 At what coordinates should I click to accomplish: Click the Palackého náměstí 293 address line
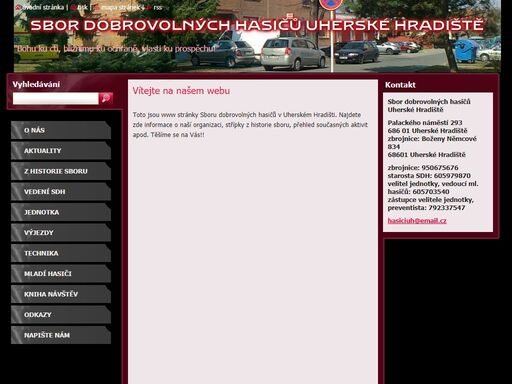(x=425, y=122)
